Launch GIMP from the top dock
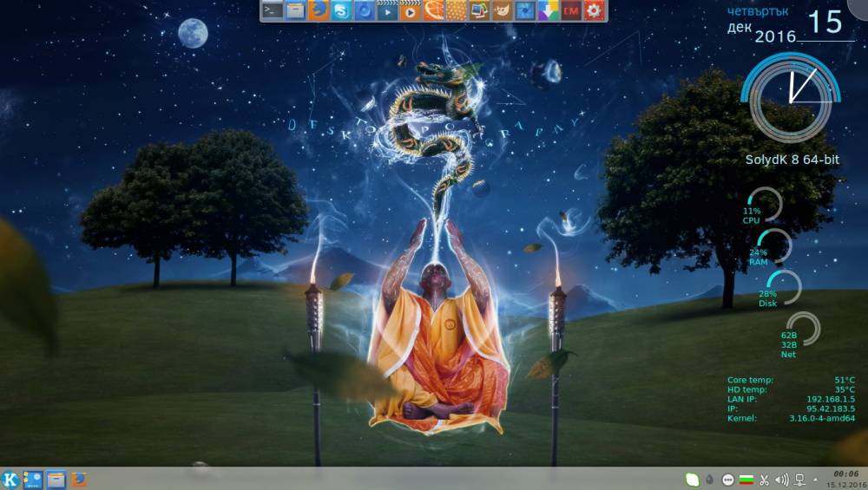The width and height of the screenshot is (868, 490). point(502,10)
